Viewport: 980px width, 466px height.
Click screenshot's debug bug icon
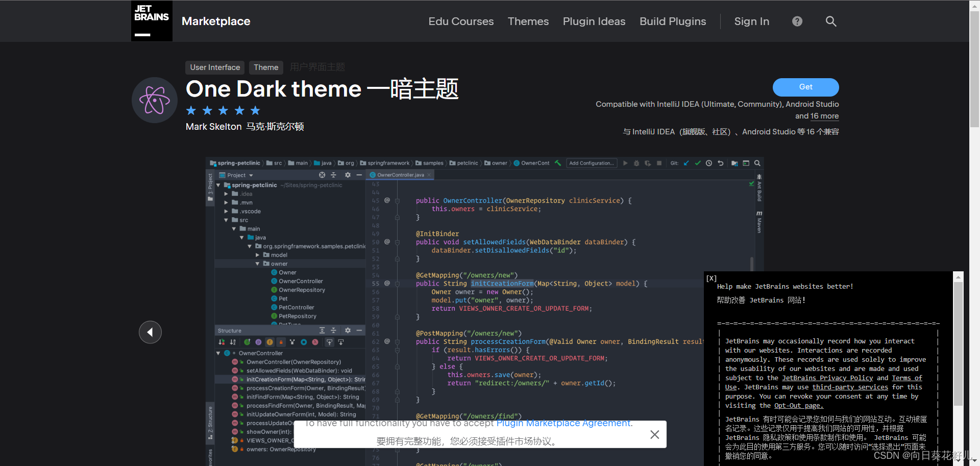point(636,164)
